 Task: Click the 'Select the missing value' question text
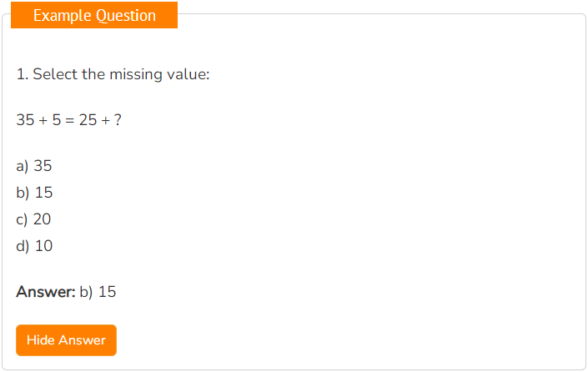click(121, 74)
